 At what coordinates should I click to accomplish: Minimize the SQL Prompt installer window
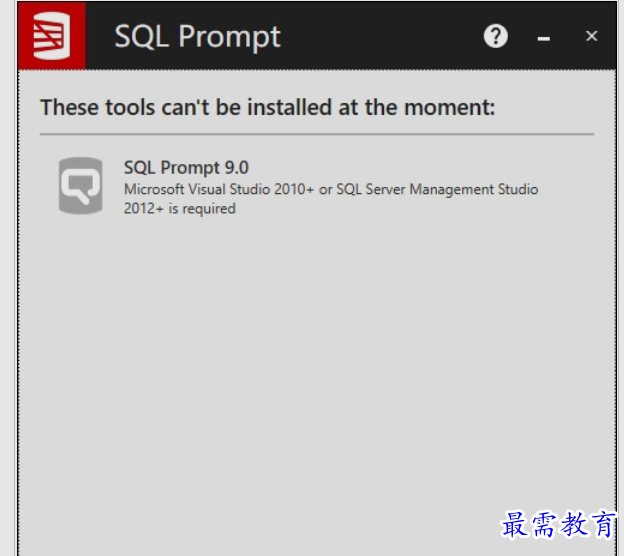[x=544, y=38]
